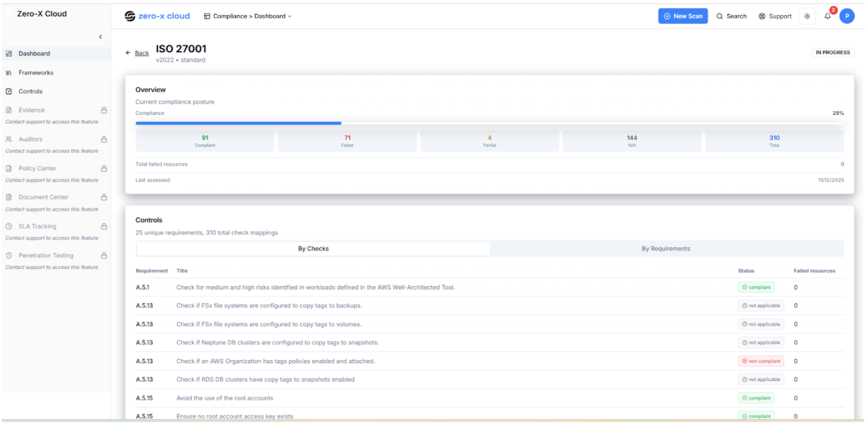Go Back with the Back link
The image size is (868, 428).
pos(142,53)
